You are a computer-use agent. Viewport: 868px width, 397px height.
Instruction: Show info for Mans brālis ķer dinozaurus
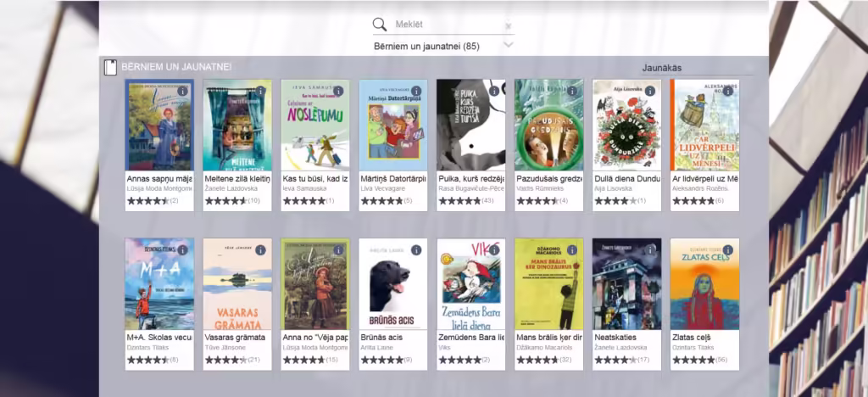572,250
